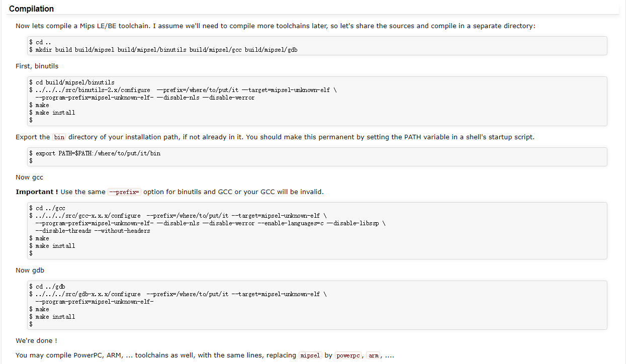Click the "mkdir build build/mipsel" command line
The image size is (626, 364).
pyautogui.click(x=163, y=50)
